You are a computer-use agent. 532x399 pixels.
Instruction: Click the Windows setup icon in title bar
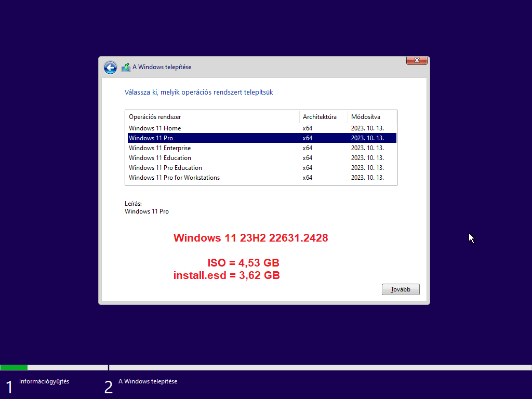pyautogui.click(x=126, y=68)
